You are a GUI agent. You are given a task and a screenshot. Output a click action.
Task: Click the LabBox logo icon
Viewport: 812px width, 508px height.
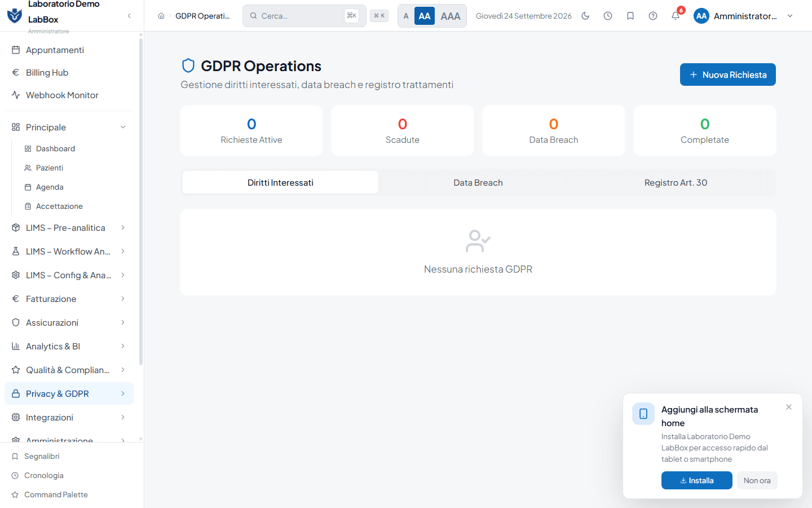point(15,15)
